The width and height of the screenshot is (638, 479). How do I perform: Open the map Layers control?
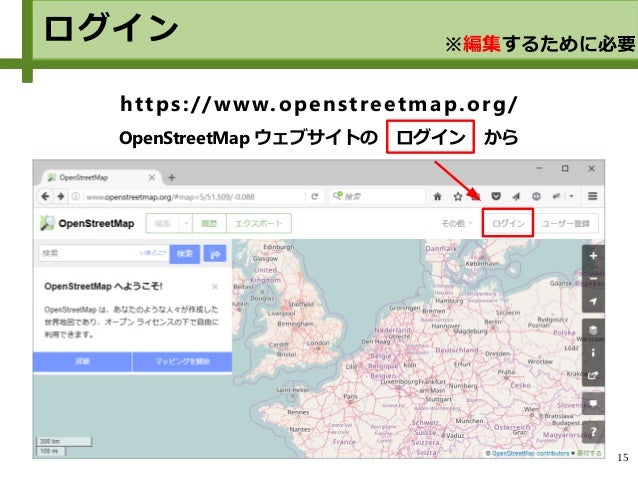pos(593,330)
